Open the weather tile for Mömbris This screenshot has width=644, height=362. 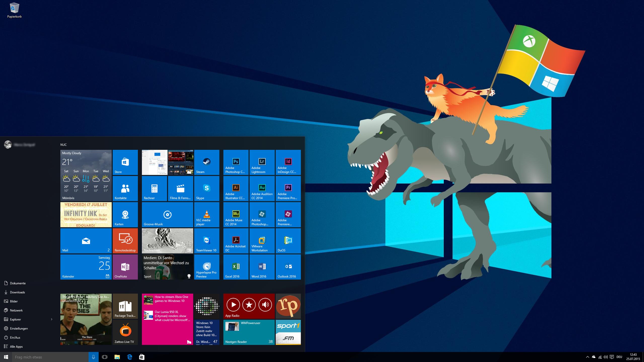click(86, 175)
